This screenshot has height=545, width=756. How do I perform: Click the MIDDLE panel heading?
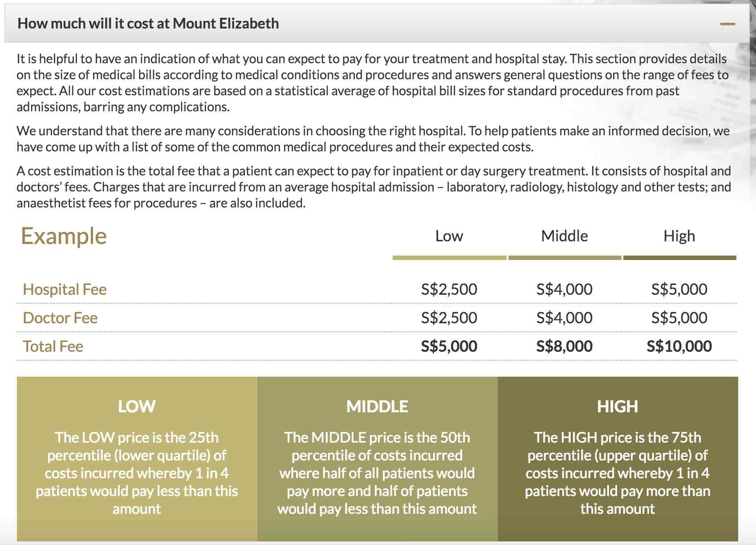click(377, 407)
